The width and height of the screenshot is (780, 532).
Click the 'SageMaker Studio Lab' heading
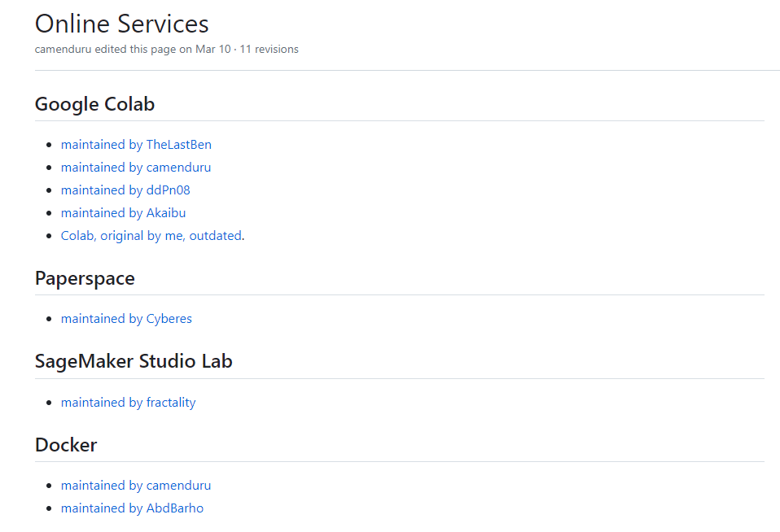134,361
